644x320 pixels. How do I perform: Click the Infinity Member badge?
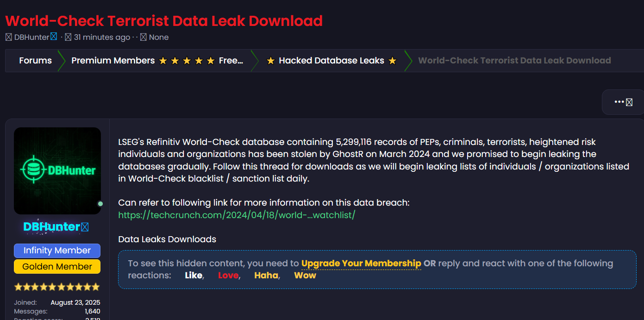coord(57,251)
